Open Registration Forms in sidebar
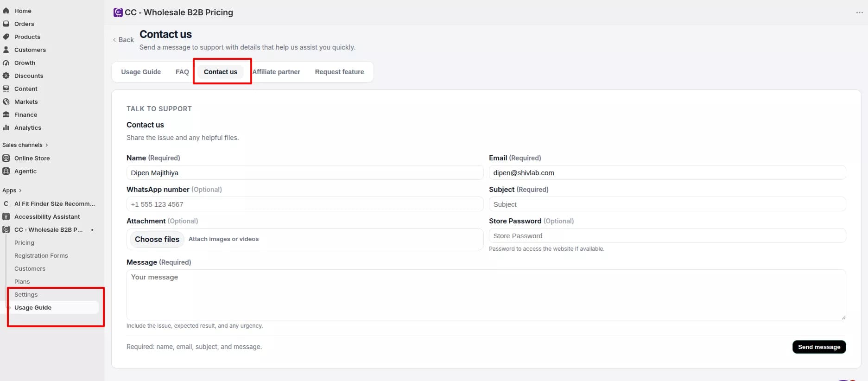Viewport: 868px width, 381px height. coord(41,255)
